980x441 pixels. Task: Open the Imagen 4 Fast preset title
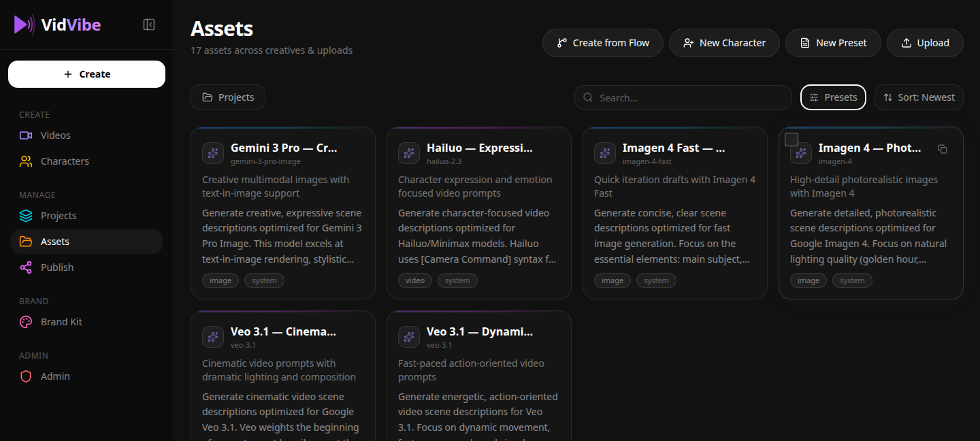[674, 148]
